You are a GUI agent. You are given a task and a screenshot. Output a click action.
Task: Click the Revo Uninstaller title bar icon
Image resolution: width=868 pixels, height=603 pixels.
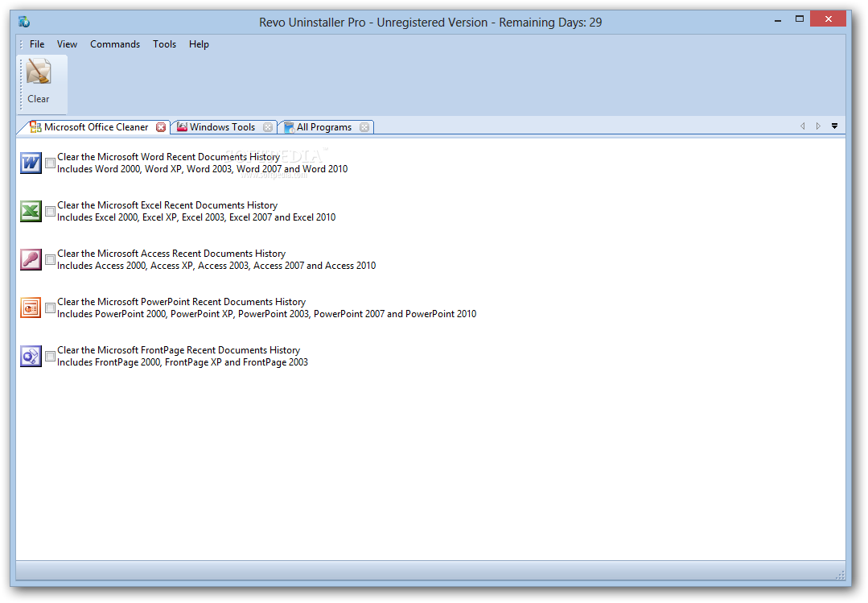point(24,23)
